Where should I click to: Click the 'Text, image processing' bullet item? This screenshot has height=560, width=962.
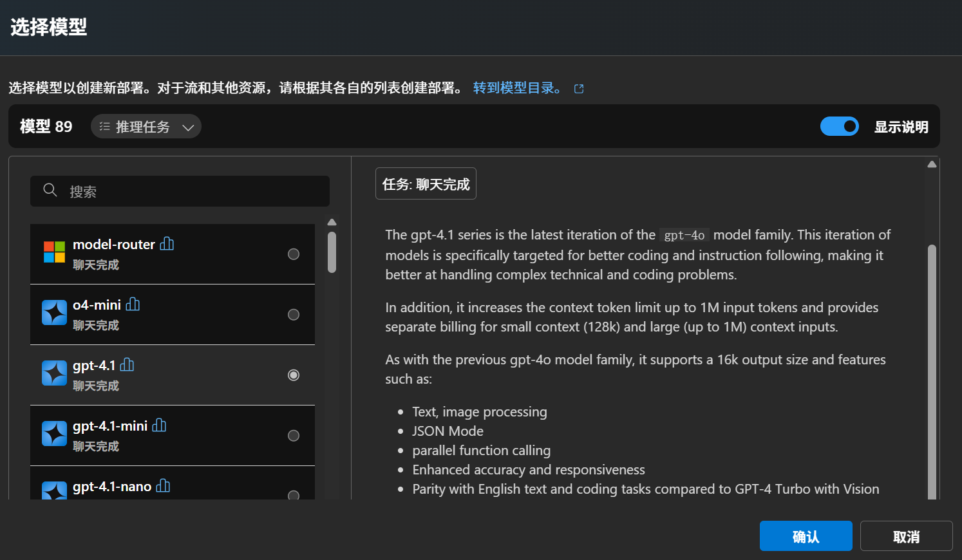480,412
